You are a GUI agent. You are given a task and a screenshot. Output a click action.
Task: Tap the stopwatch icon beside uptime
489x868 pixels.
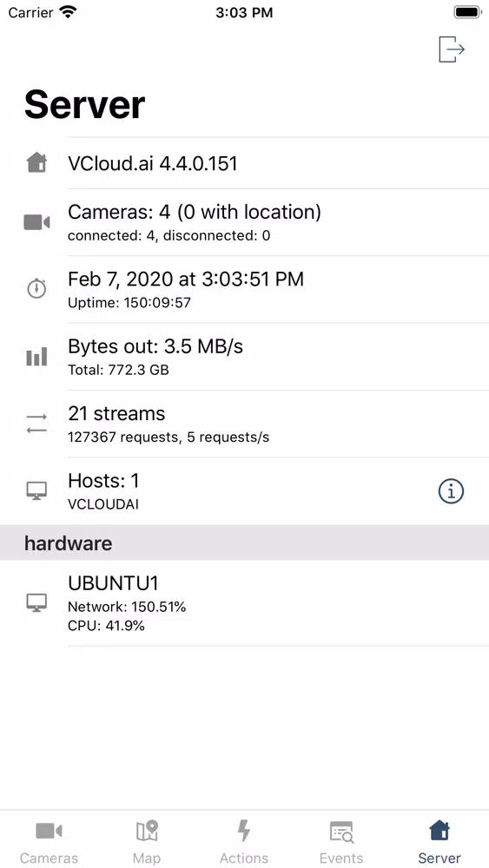tap(36, 288)
